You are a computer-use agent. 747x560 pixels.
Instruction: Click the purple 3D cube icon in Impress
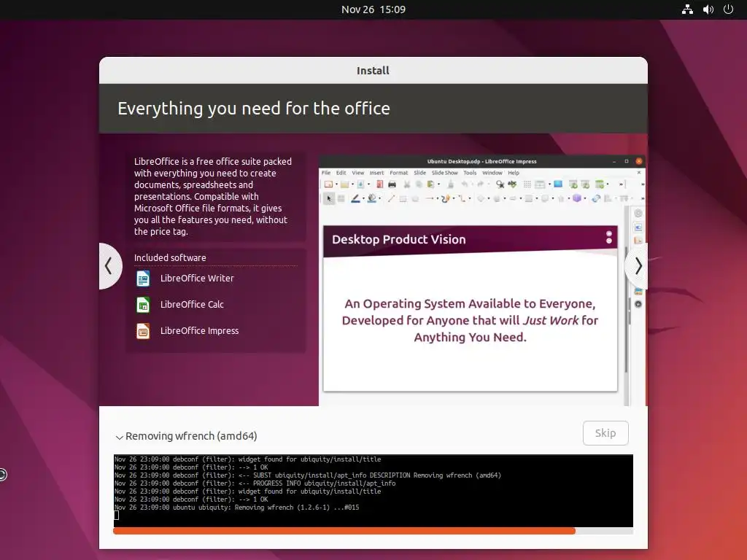(577, 198)
